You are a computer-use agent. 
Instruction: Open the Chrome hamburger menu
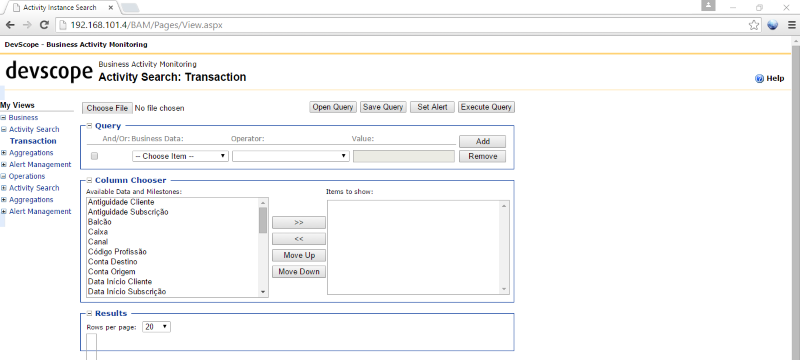coord(791,24)
